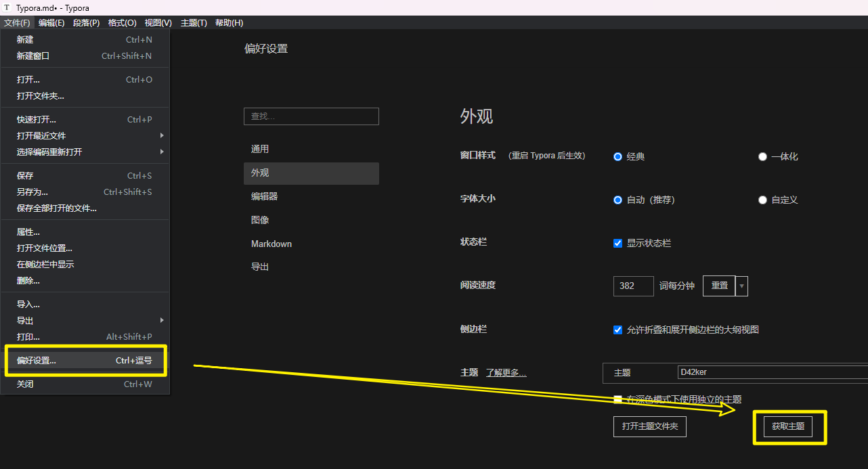The image size is (868, 469).
Task: Uncheck 允许折叠和展开侧边栏的大纲视图
Action: tap(617, 330)
